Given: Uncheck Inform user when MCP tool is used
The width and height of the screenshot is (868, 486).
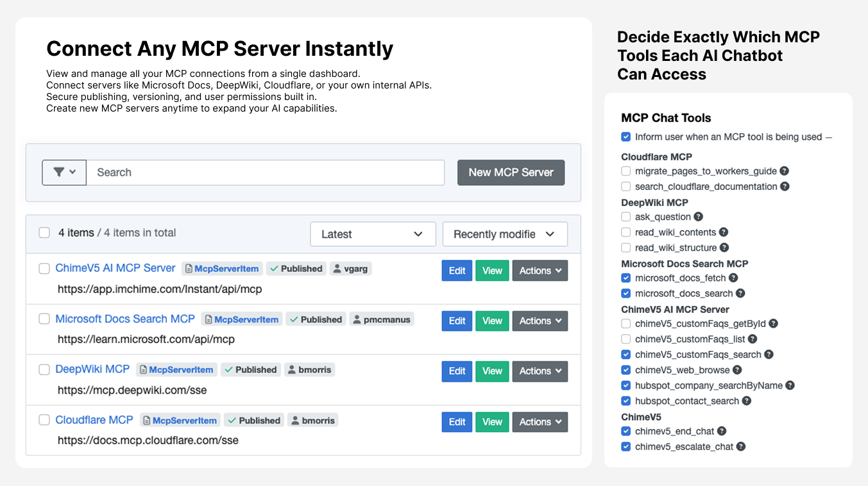Looking at the screenshot, I should (626, 137).
